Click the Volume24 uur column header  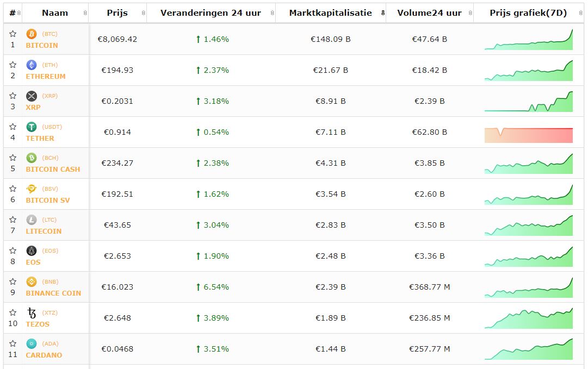click(429, 13)
